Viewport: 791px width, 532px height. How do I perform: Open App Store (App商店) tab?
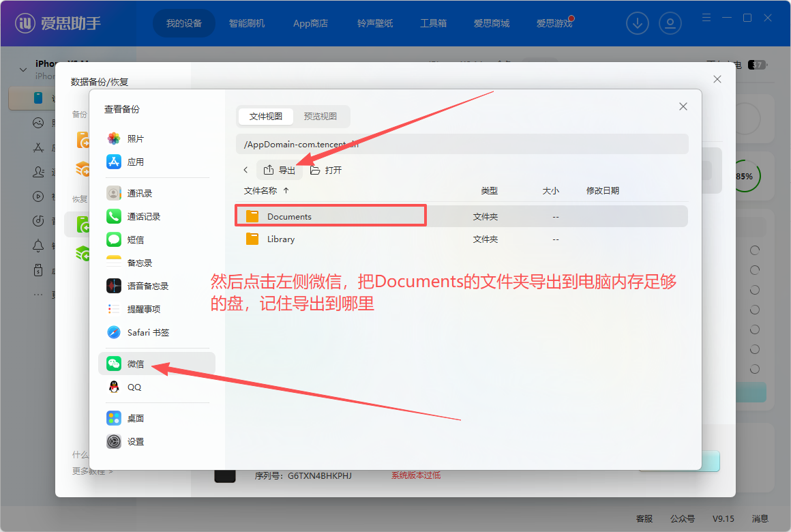pos(311,23)
